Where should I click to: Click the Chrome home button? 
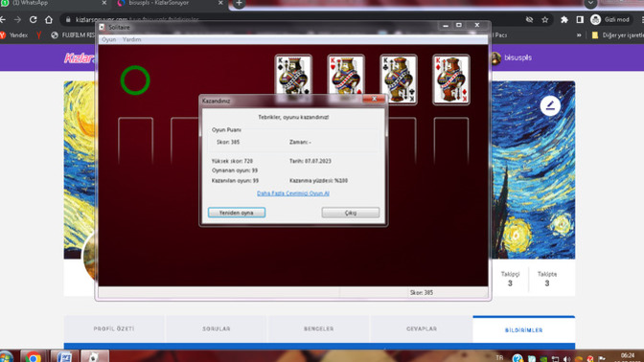click(49, 19)
